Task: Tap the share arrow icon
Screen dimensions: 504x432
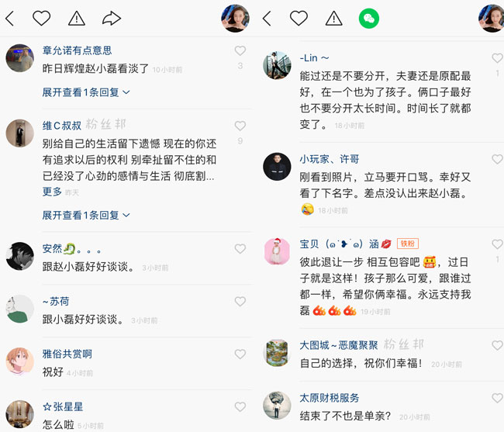Action: 112,19
